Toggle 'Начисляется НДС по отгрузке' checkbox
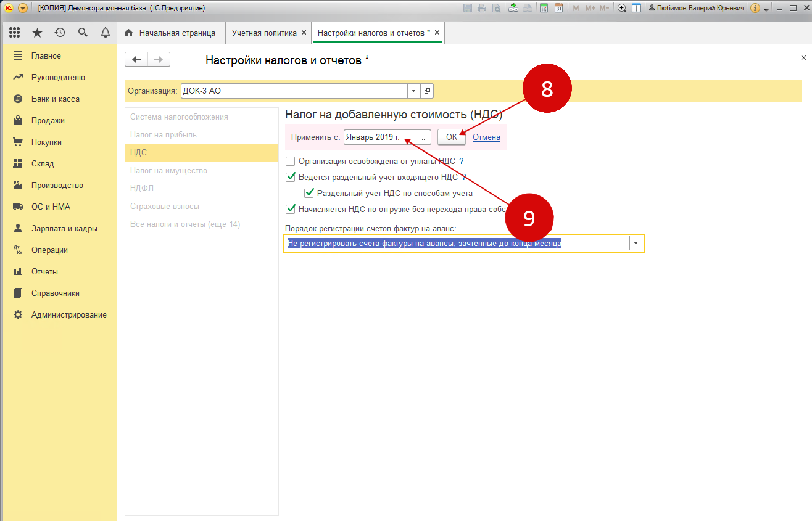812x521 pixels. 291,209
